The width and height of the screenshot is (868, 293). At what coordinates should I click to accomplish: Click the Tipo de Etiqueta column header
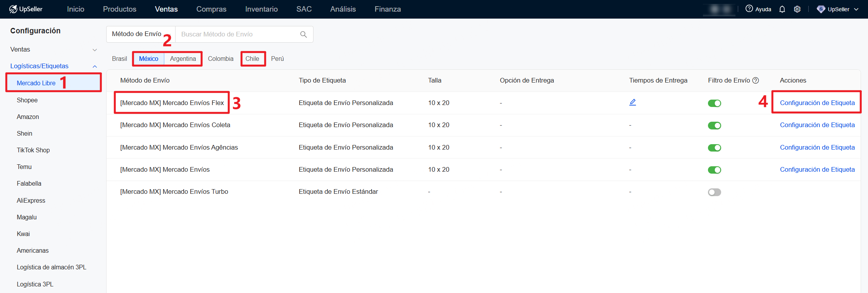(x=322, y=80)
